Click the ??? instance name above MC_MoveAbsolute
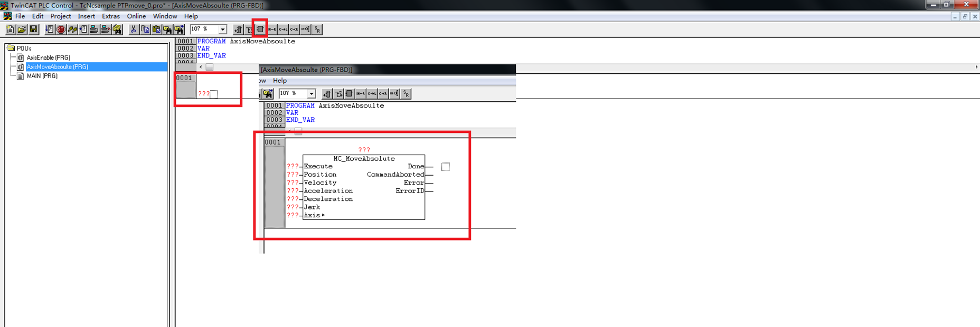Image resolution: width=980 pixels, height=327 pixels. tap(364, 150)
